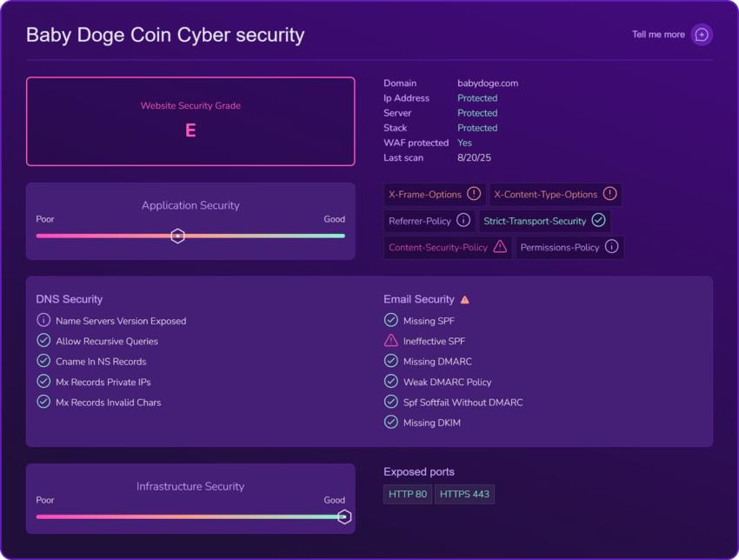Click the HTTPS 443 port tag
Screen dimensions: 739x560
[x=464, y=494]
